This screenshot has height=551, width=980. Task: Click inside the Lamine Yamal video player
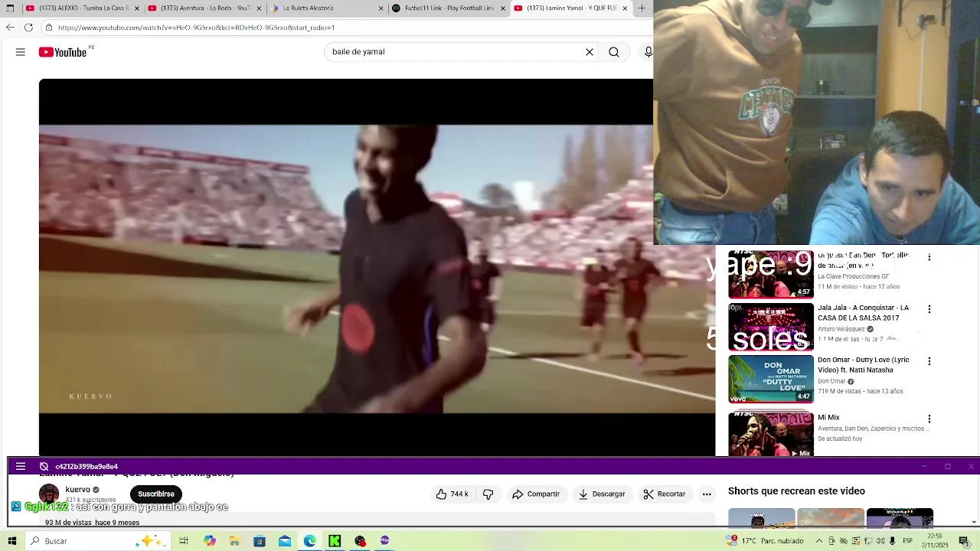point(377,268)
